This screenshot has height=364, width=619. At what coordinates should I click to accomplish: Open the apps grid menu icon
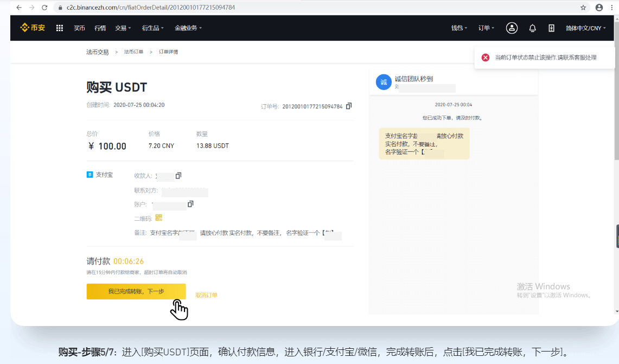coord(60,28)
